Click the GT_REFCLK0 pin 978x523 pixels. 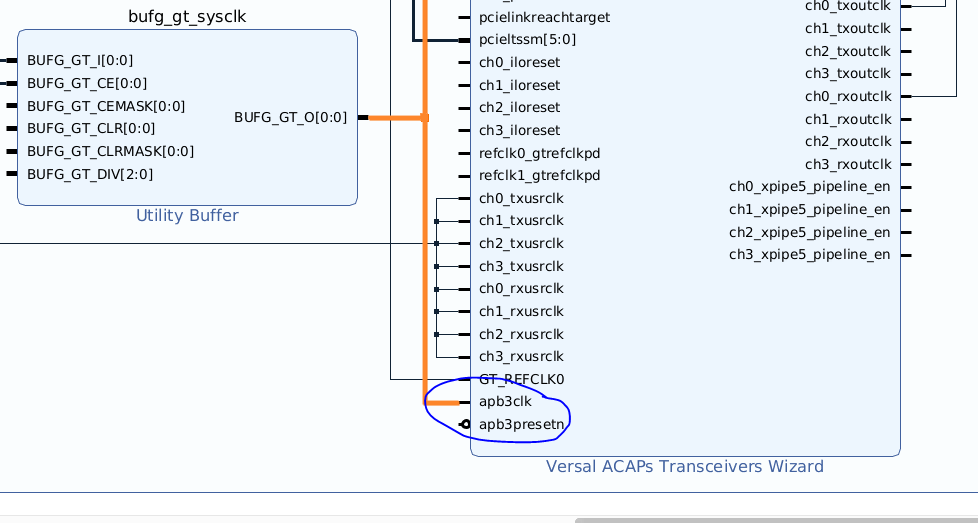[521, 379]
